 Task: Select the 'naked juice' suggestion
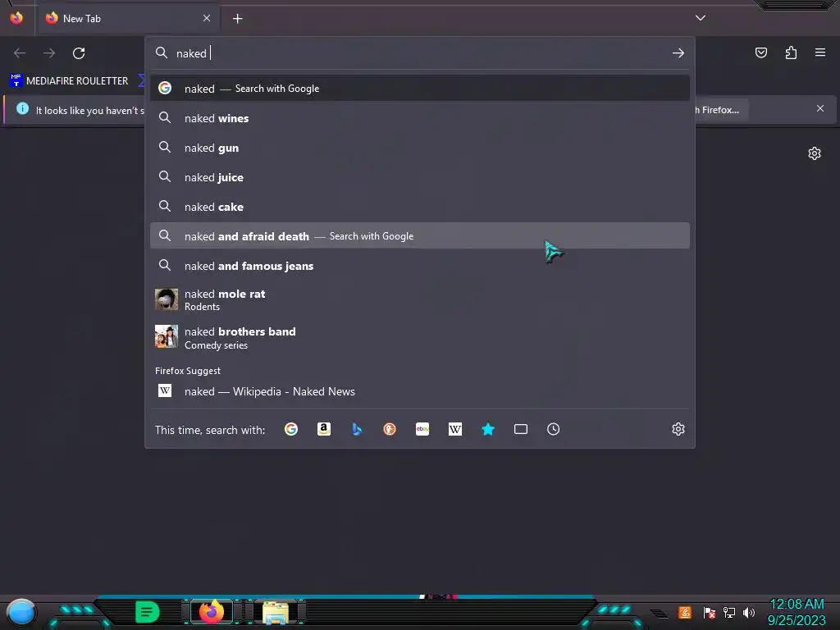[x=420, y=177]
